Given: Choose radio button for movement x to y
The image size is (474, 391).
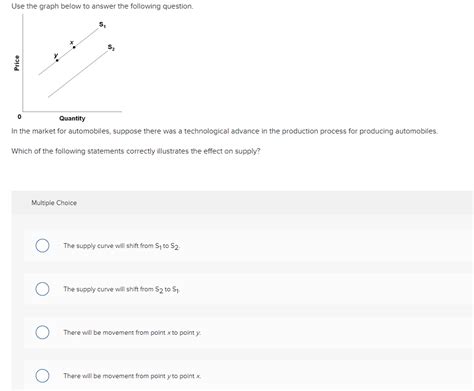Looking at the screenshot, I should [x=42, y=332].
